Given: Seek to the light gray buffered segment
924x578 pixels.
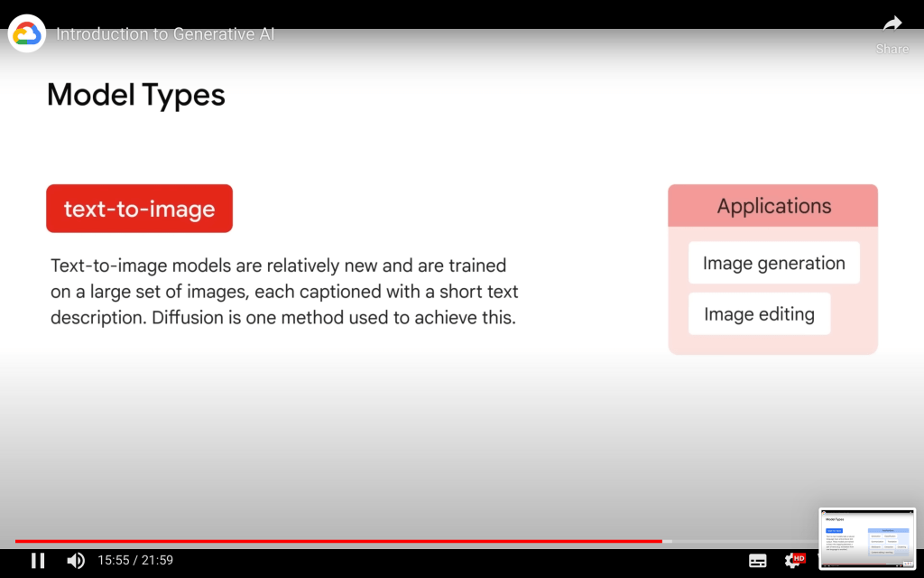Looking at the screenshot, I should (667, 541).
